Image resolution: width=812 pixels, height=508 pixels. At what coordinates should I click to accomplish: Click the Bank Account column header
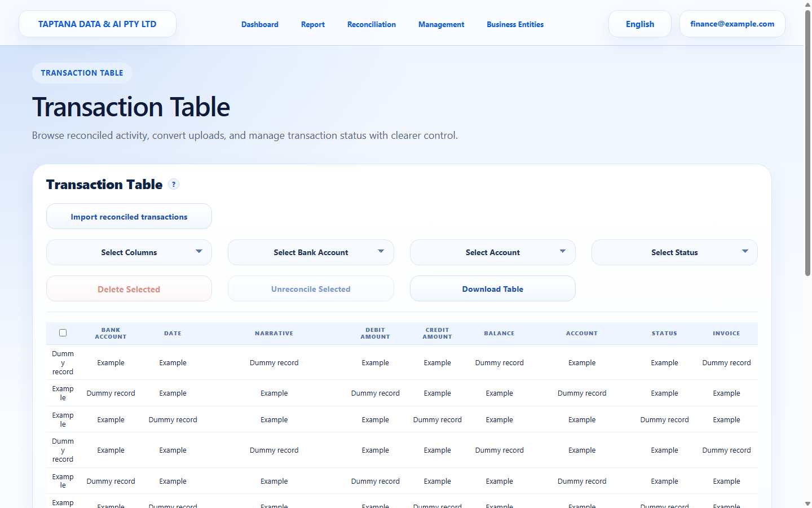[111, 333]
